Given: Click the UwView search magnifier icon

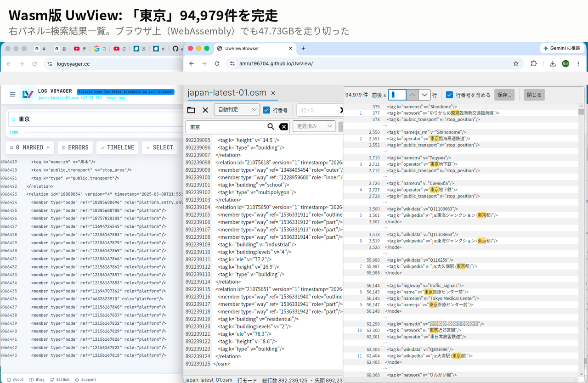Looking at the screenshot, I should tap(271, 127).
